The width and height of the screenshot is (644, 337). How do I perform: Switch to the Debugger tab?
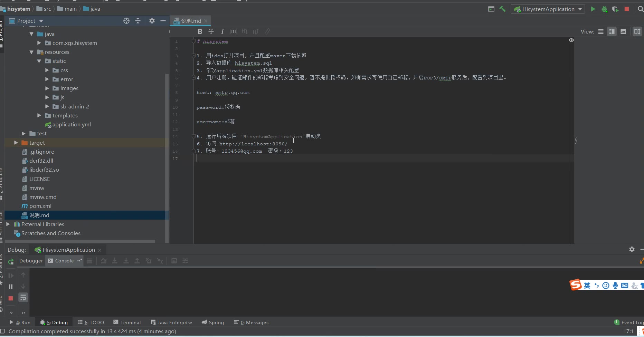tap(31, 261)
